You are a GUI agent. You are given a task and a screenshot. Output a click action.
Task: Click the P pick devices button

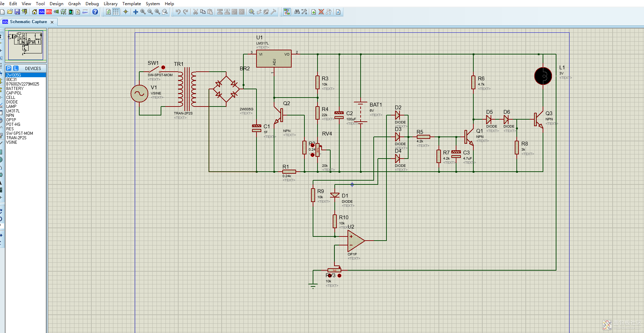coord(9,68)
